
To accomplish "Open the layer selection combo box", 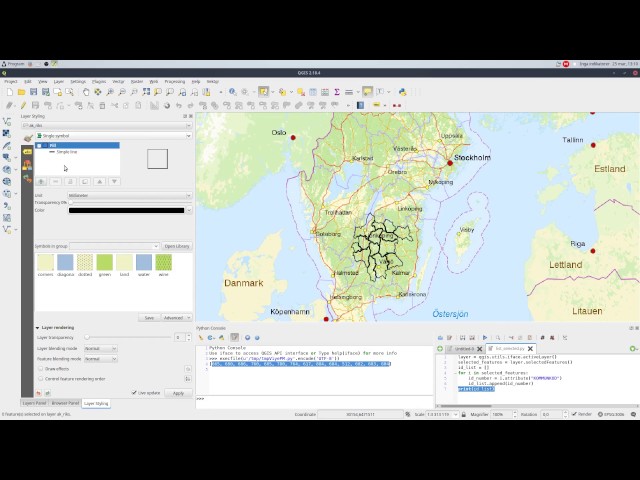I will [107, 125].
